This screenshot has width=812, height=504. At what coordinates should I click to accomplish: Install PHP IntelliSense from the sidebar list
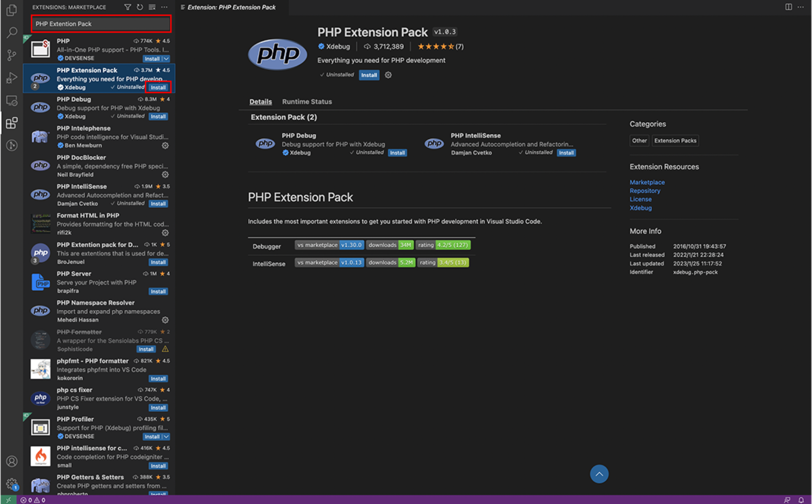(158, 204)
